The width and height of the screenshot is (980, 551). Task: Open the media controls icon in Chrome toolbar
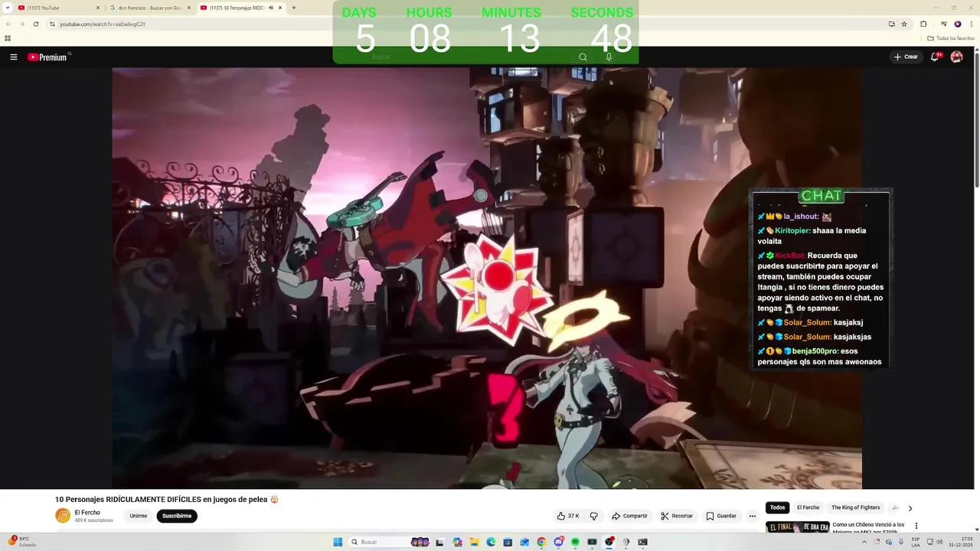click(944, 24)
